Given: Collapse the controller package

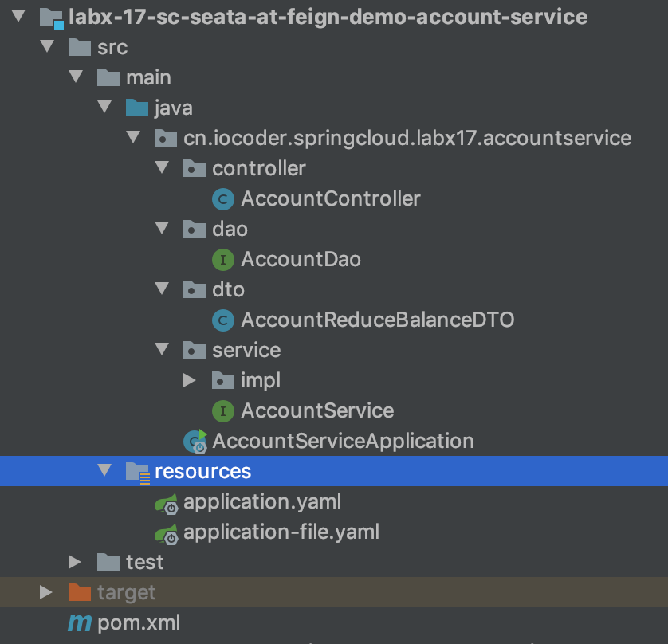Looking at the screenshot, I should point(162,168).
